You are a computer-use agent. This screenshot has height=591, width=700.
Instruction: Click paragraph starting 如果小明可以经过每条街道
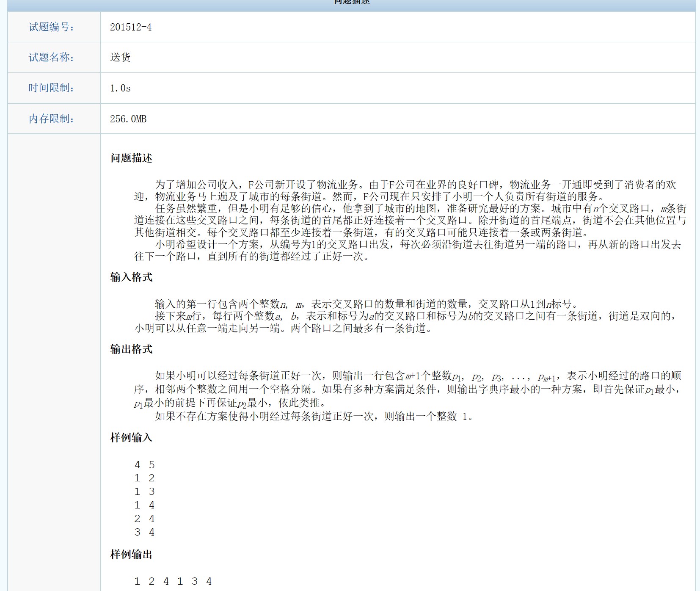point(408,389)
